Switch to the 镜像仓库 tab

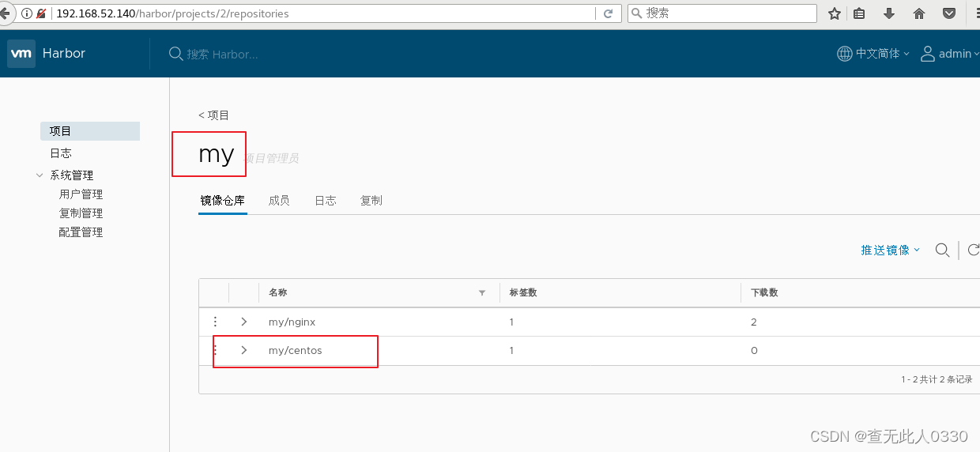222,201
